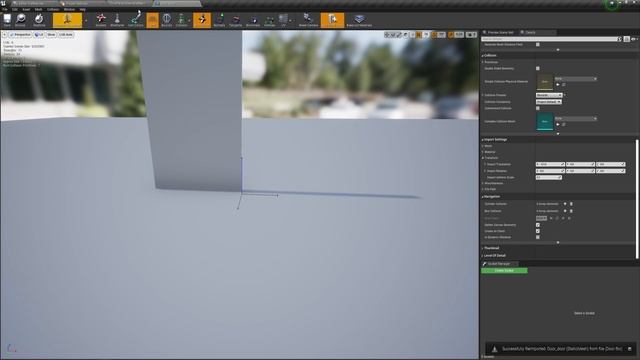
Task: Open the Collision menu
Action: tap(53, 9)
